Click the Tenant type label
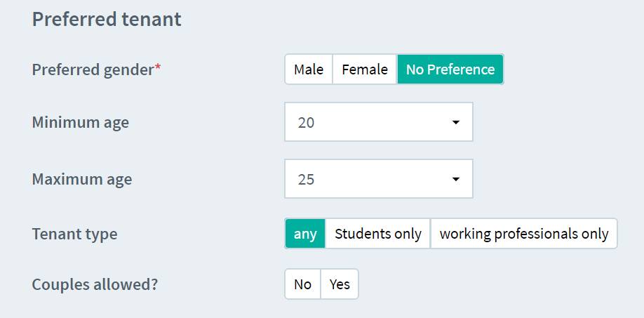644x318 pixels. click(74, 234)
